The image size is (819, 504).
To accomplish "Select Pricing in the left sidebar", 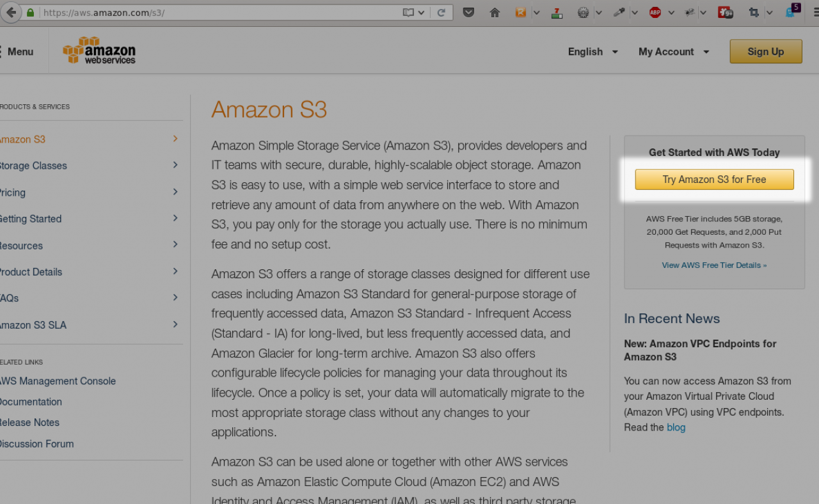I will [x=13, y=193].
